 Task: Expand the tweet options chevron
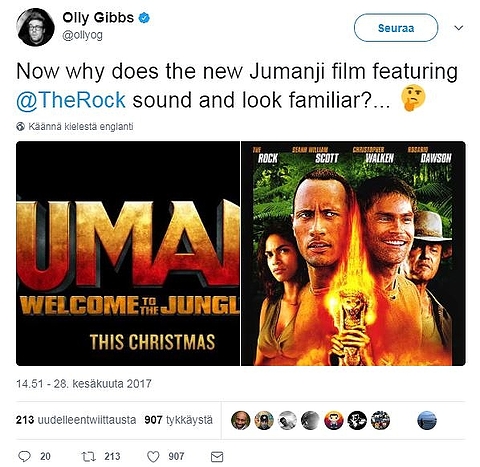(459, 28)
